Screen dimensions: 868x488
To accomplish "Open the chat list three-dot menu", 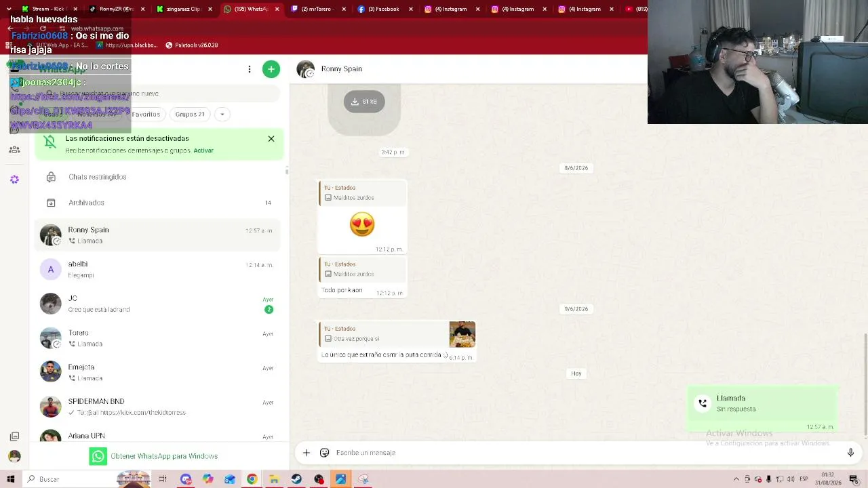I will (250, 69).
